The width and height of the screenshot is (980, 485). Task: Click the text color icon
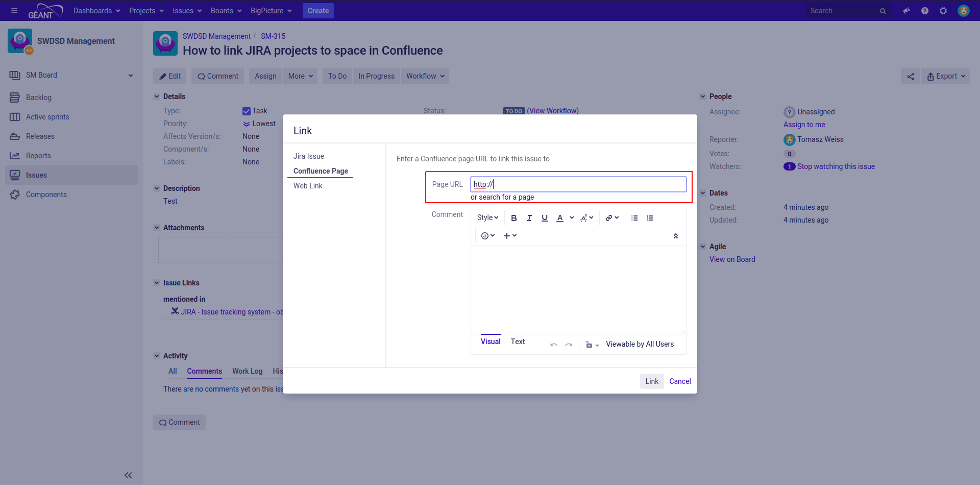pyautogui.click(x=560, y=218)
